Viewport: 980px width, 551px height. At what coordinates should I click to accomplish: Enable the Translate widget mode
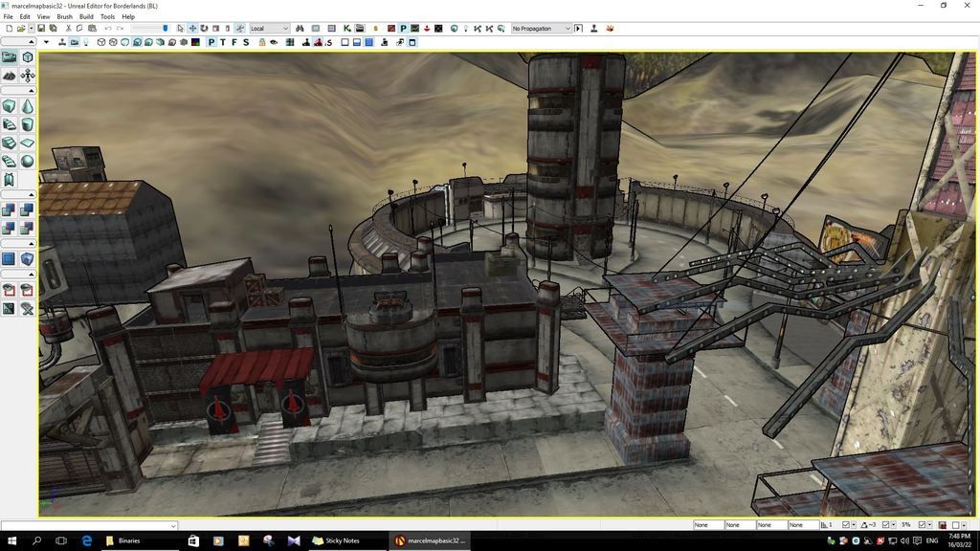point(192,28)
